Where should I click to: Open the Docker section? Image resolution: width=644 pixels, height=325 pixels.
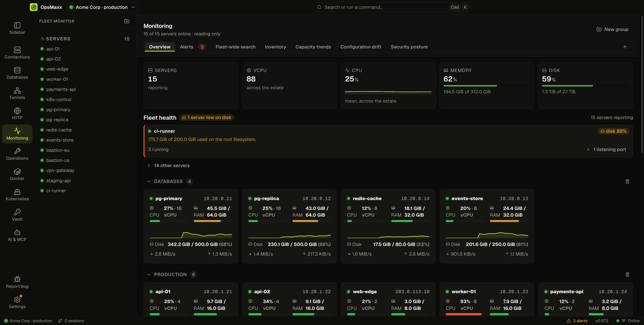17,174
